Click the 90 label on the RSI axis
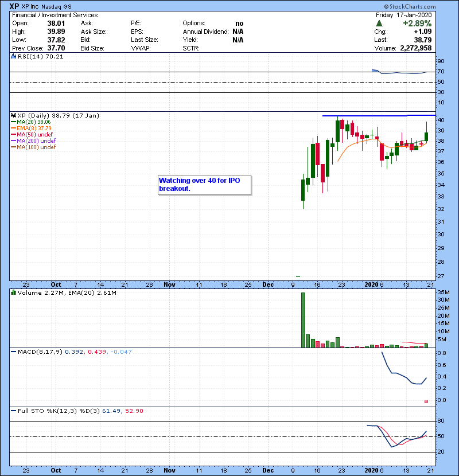The width and height of the screenshot is (459, 476). (441, 61)
